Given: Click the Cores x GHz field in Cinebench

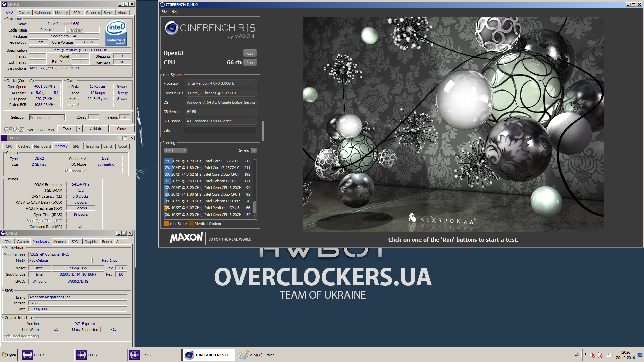Looking at the screenshot, I should coord(221,93).
